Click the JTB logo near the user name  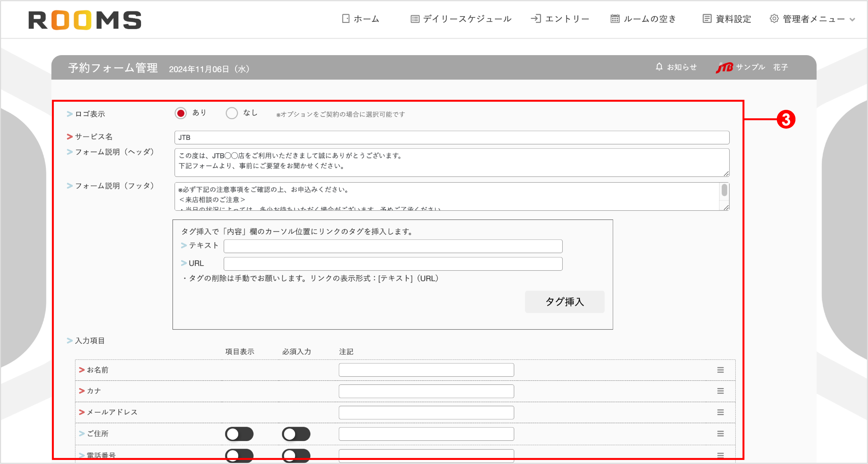coord(724,67)
